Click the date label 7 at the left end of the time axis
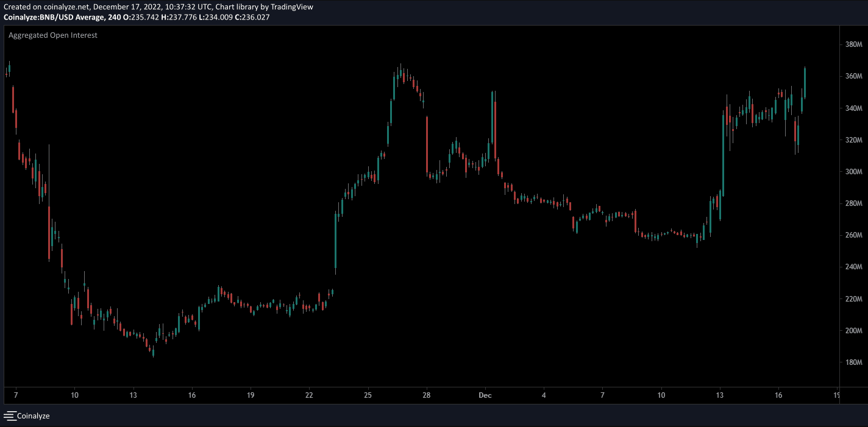 coord(16,395)
